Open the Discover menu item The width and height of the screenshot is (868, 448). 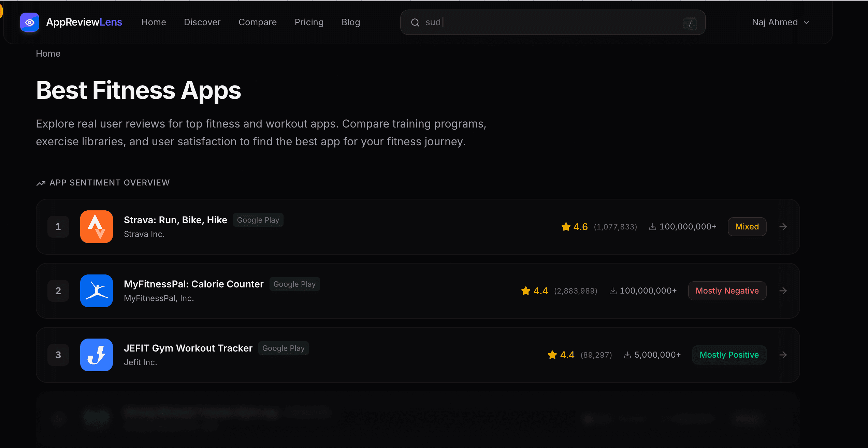202,22
